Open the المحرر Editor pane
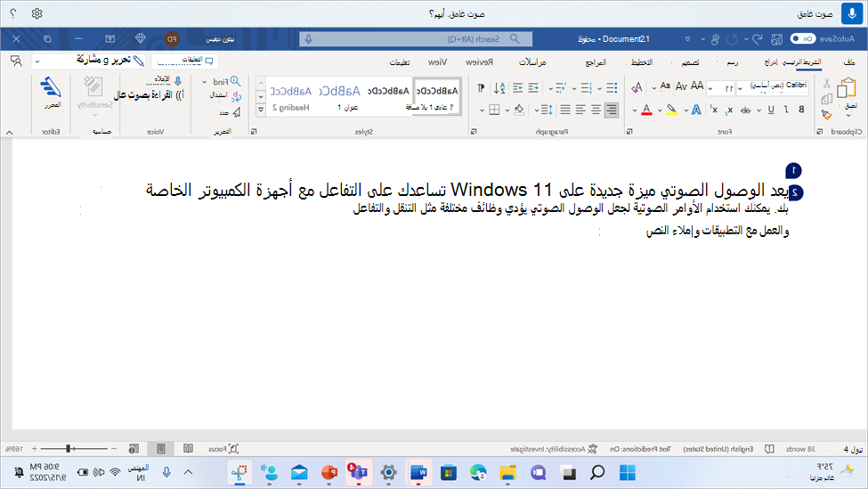Screen dimensions: 868x489 pos(51,93)
